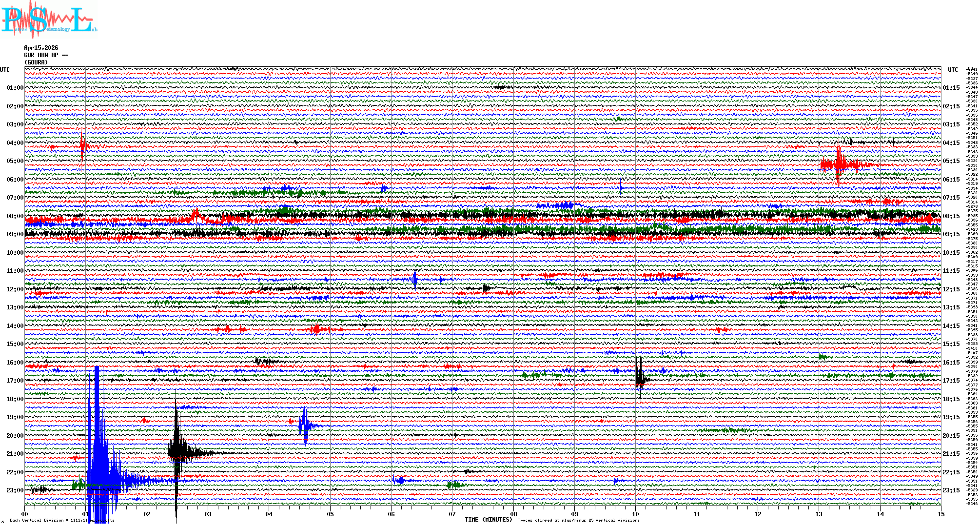Screen dimensions: 980x527
Task: Click the (GOURA) station name text
Action: 36,62
